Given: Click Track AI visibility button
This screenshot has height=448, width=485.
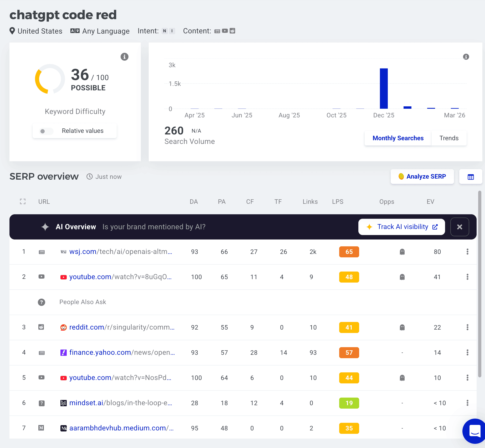Looking at the screenshot, I should (x=401, y=227).
